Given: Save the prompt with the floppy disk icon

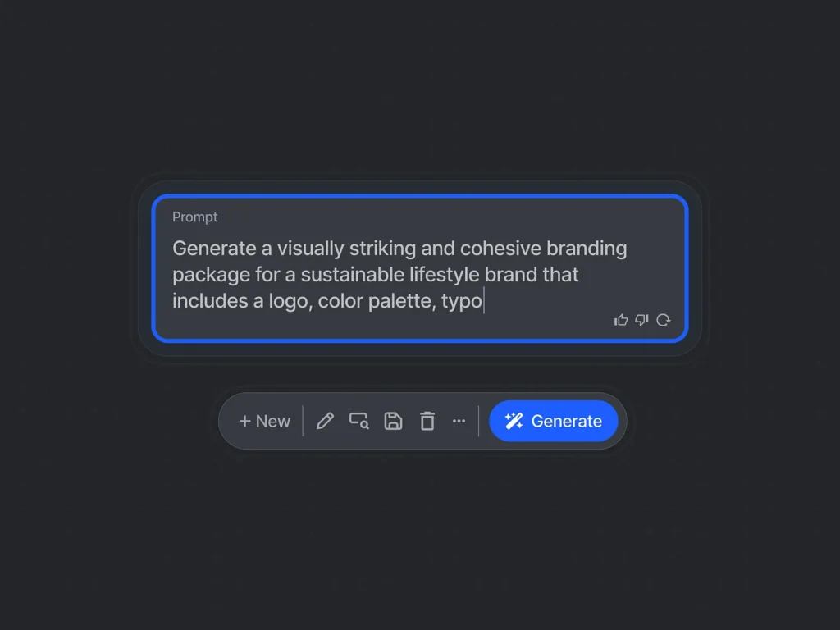Looking at the screenshot, I should (393, 421).
